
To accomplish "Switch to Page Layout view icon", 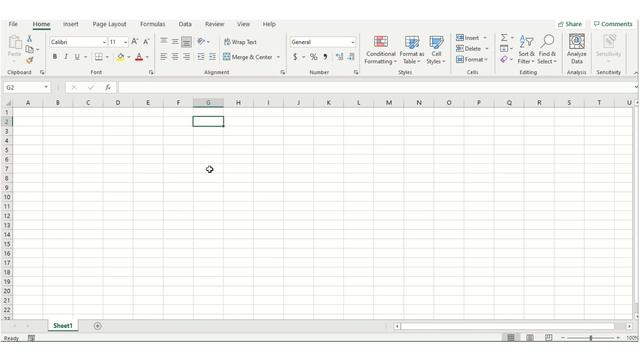I will (x=530, y=338).
